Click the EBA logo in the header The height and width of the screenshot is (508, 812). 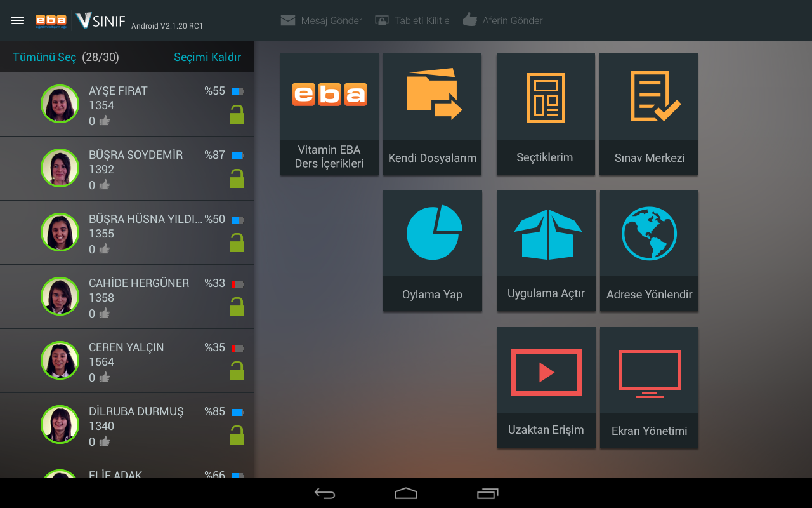51,21
